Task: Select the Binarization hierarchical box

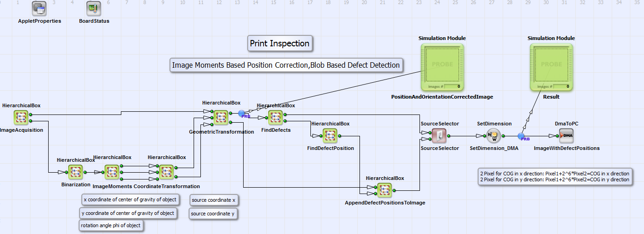Action: click(x=76, y=172)
